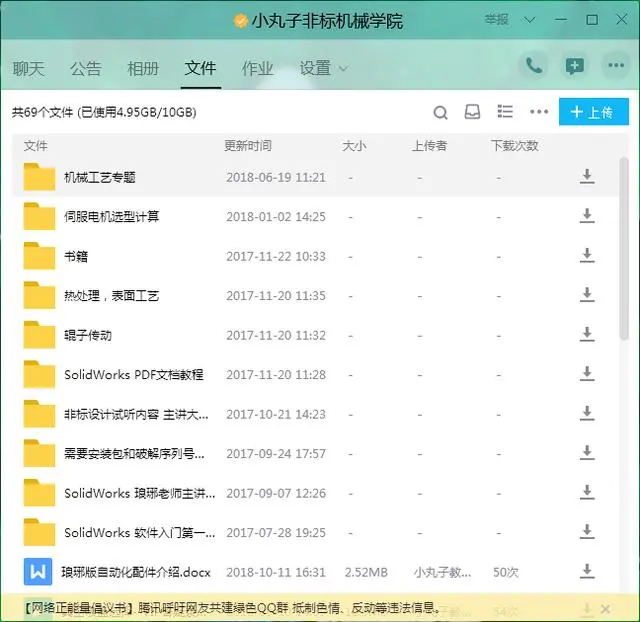Open the 书籍 folder icon

click(x=39, y=256)
